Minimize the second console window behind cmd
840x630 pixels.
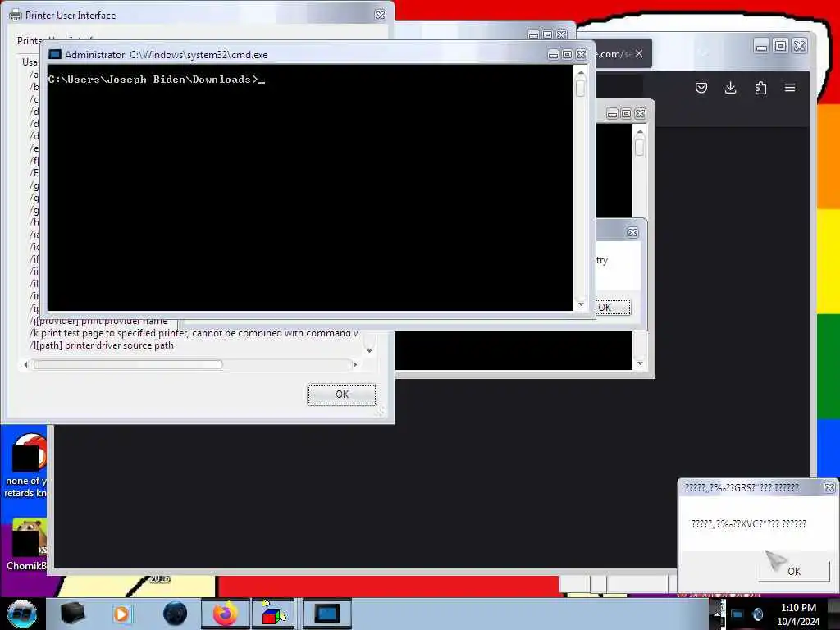coord(612,114)
